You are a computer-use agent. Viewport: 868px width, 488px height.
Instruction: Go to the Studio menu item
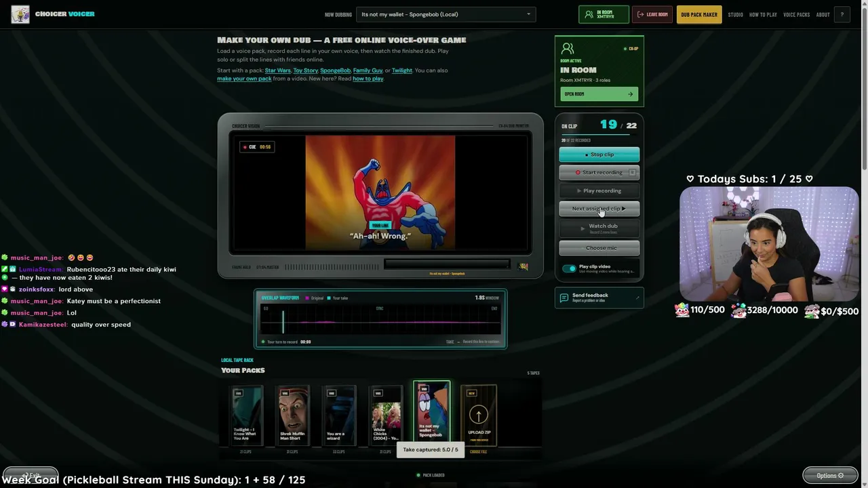[x=735, y=15]
